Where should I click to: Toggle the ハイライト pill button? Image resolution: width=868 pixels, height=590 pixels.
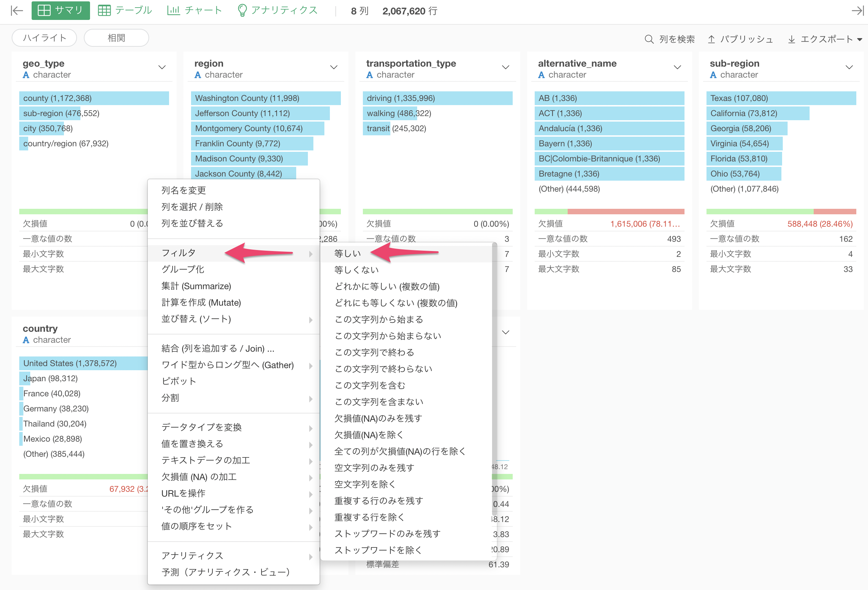click(44, 38)
